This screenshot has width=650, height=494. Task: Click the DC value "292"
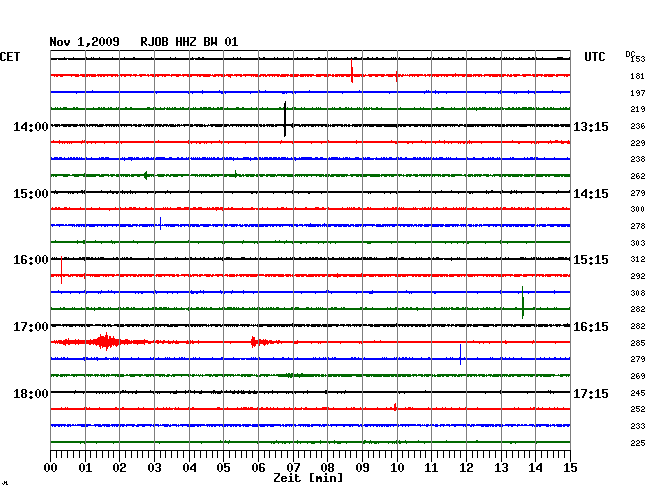point(638,276)
